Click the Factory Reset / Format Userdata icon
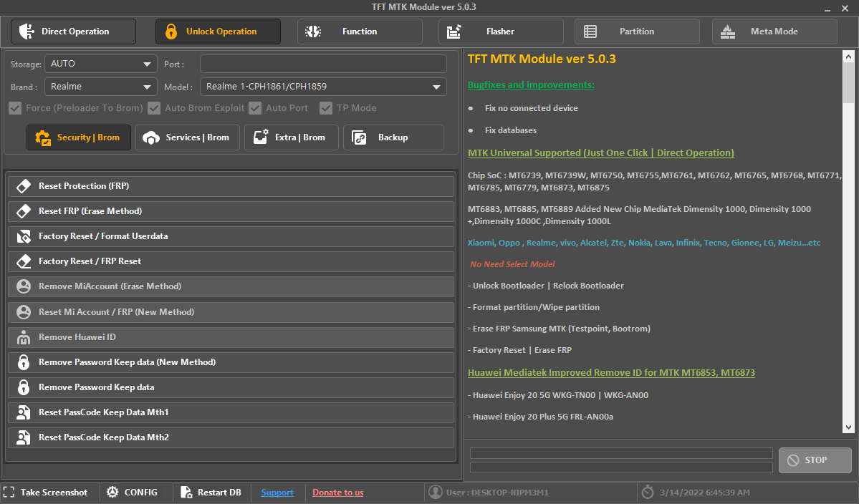This screenshot has width=859, height=504. click(24, 236)
